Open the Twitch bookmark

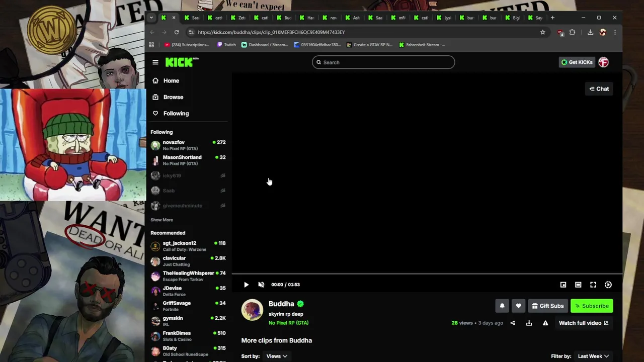(226, 45)
